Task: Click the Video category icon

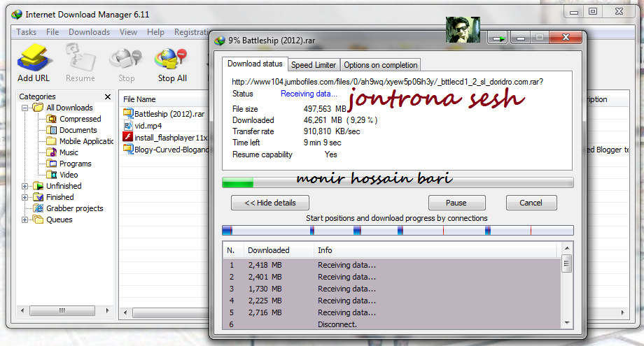Action: pos(51,175)
